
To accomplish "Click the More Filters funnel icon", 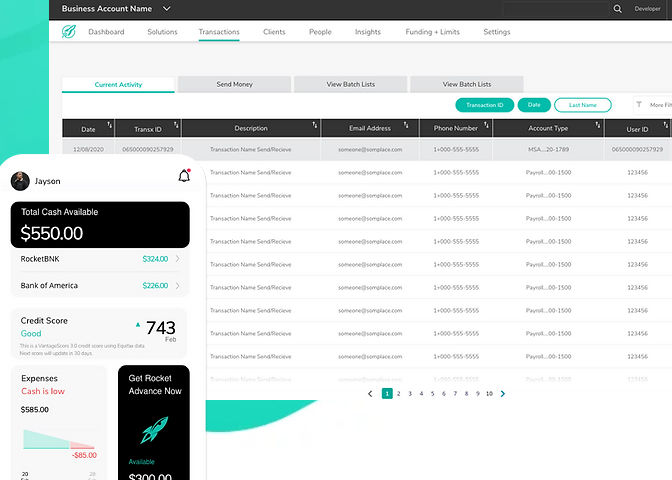I will coord(639,105).
